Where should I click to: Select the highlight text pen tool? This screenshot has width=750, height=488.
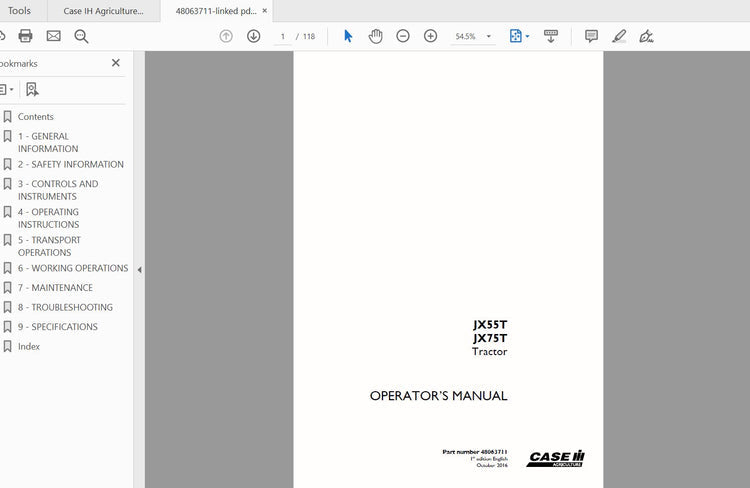pos(619,36)
